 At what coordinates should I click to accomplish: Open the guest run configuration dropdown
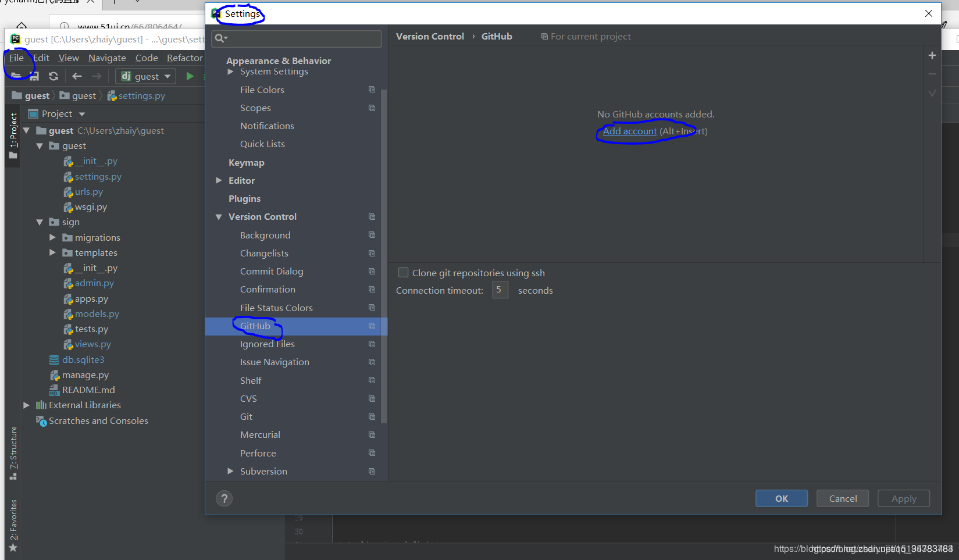click(x=145, y=76)
